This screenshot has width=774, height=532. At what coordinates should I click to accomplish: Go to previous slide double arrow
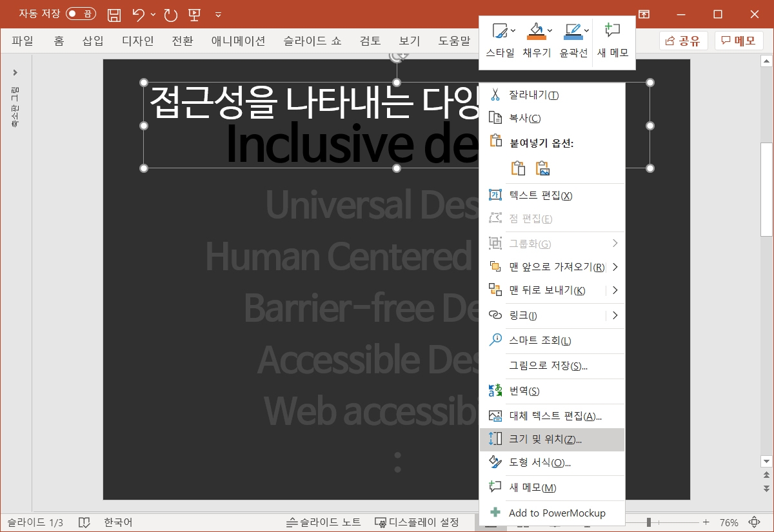tap(766, 475)
